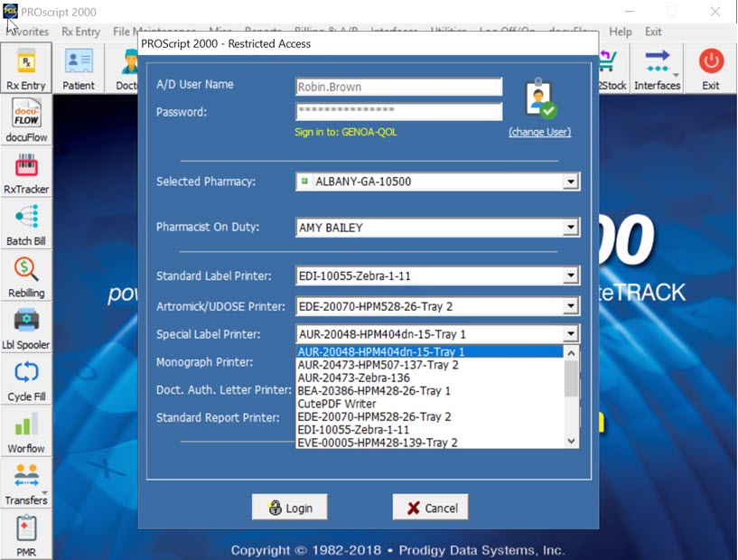Click the Transfers sidebar icon
This screenshot has height=560, width=738.
[26, 481]
